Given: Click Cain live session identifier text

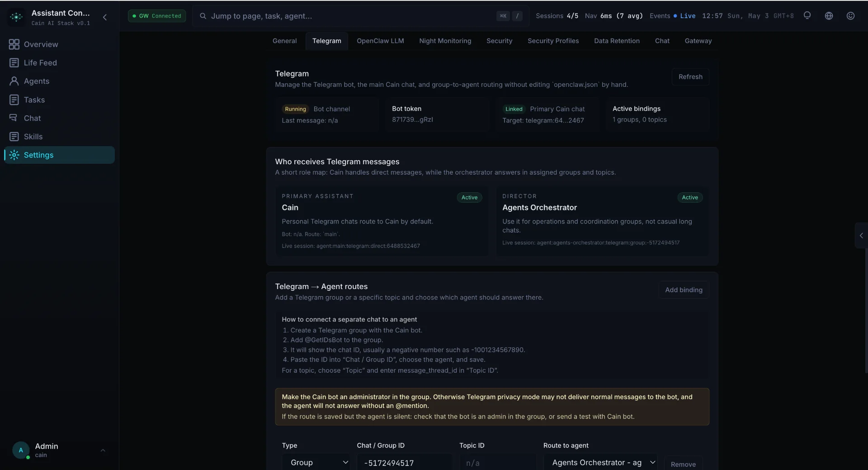Looking at the screenshot, I should click(351, 246).
